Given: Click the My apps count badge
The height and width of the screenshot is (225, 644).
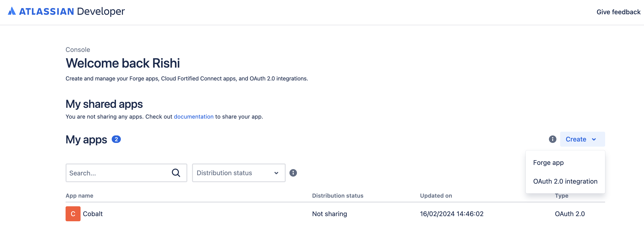Looking at the screenshot, I should pyautogui.click(x=116, y=139).
